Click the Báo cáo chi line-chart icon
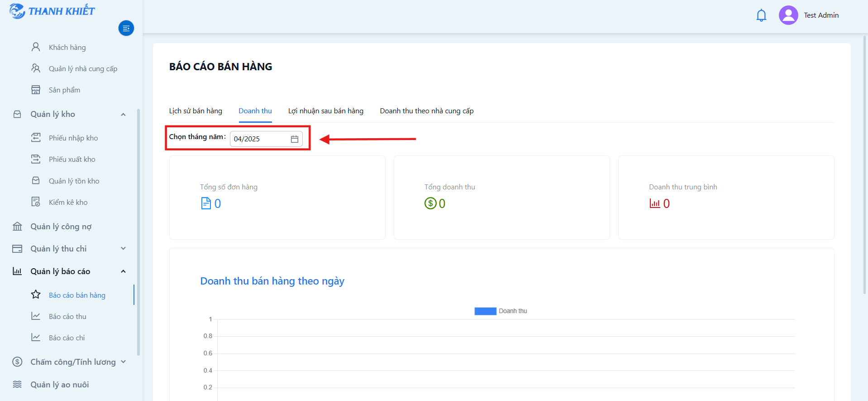 tap(36, 337)
